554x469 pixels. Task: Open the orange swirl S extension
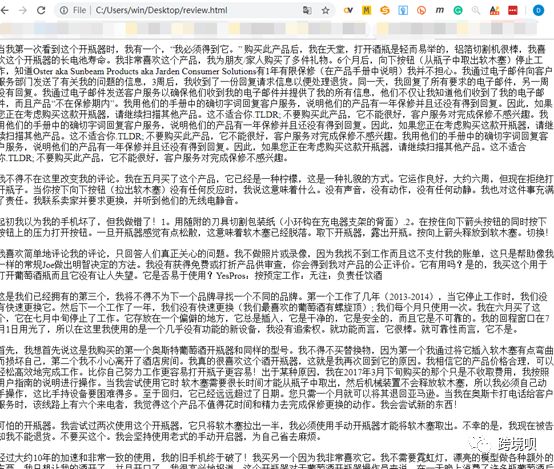(x=385, y=10)
